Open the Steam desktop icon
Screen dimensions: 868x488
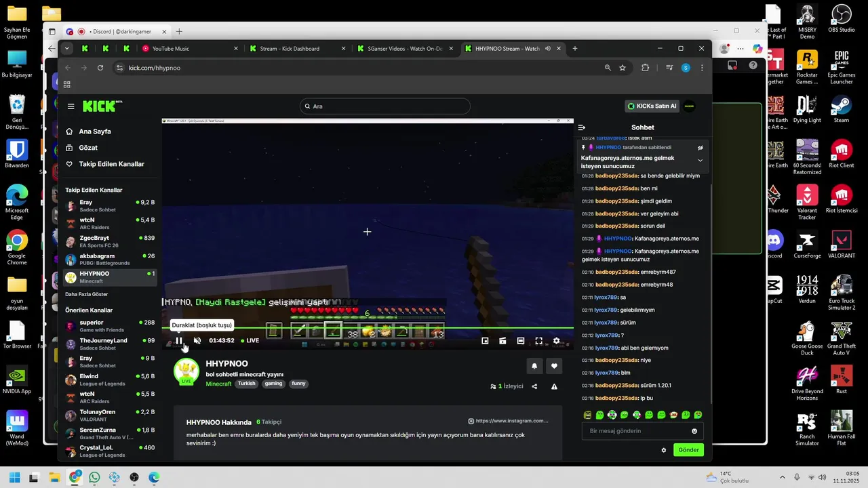tap(842, 109)
